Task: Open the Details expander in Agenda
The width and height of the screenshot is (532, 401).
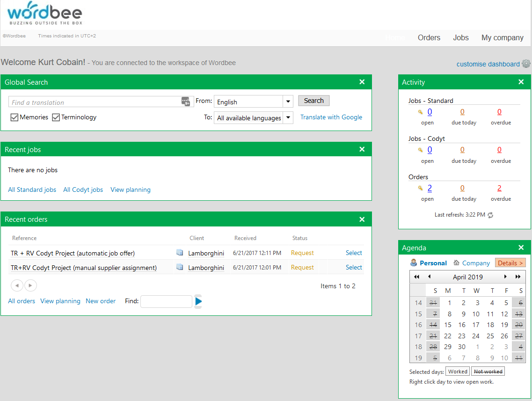Action: (510, 263)
